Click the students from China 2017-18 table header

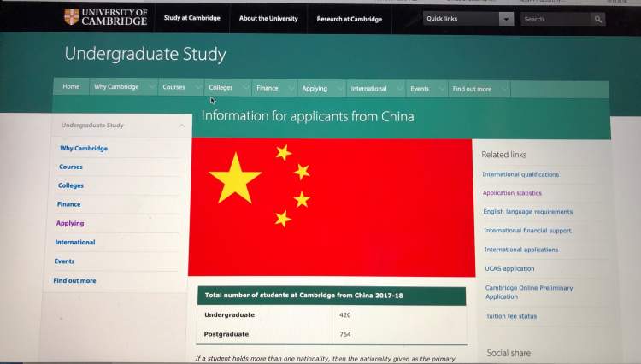pos(332,296)
